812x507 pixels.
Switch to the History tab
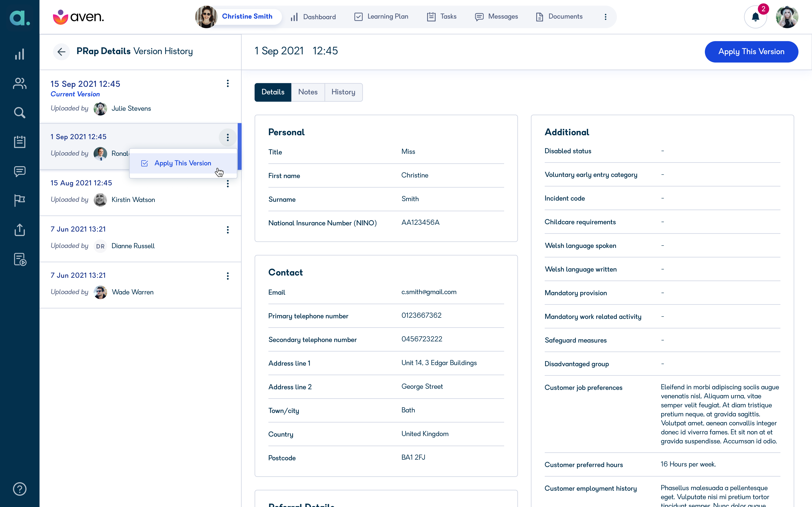[344, 92]
